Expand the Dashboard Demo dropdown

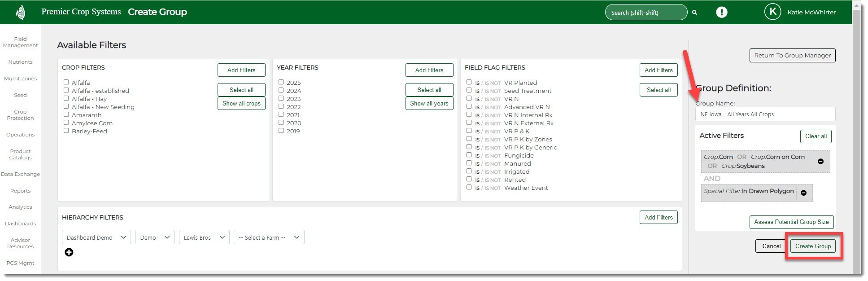click(x=96, y=237)
